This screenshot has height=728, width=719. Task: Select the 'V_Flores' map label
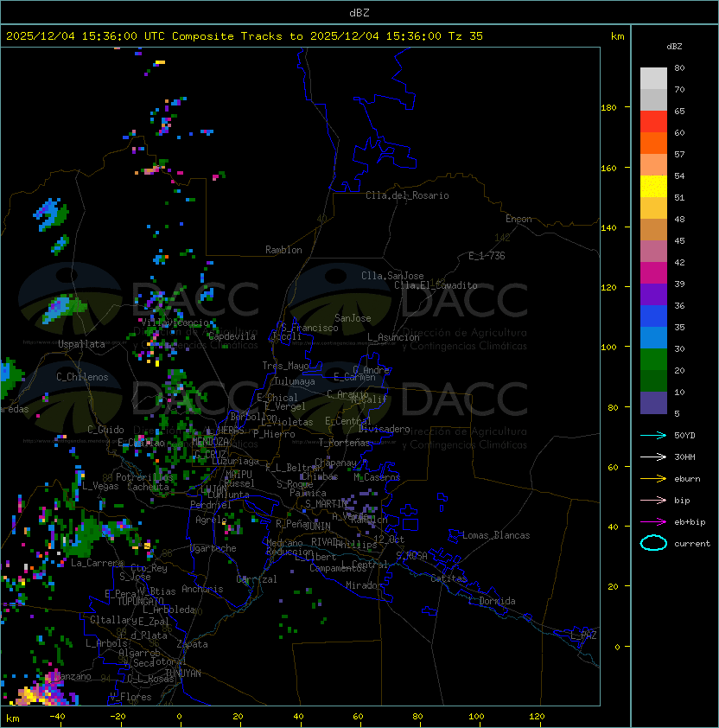[x=130, y=697]
